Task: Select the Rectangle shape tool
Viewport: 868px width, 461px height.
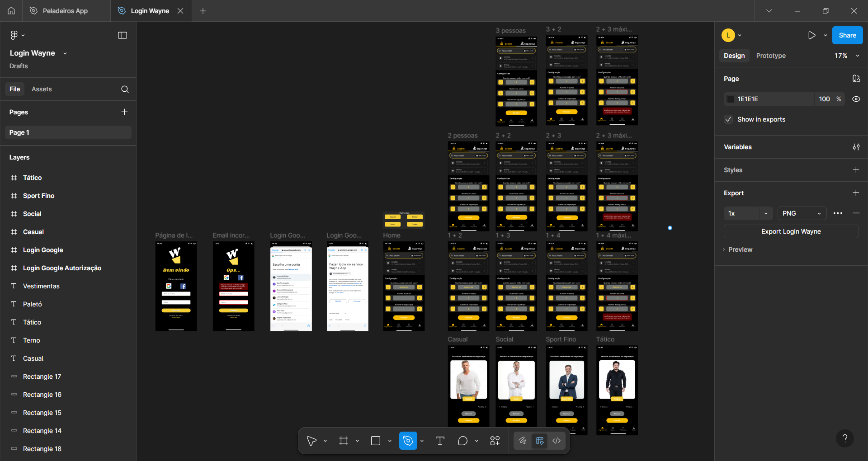Action: tap(376, 441)
